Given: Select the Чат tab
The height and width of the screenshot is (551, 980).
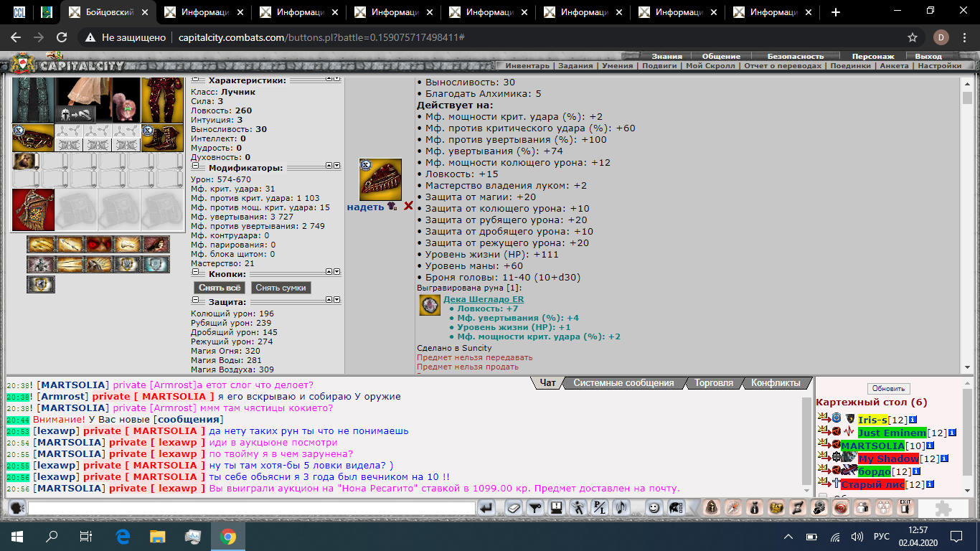Looking at the screenshot, I should [x=547, y=383].
